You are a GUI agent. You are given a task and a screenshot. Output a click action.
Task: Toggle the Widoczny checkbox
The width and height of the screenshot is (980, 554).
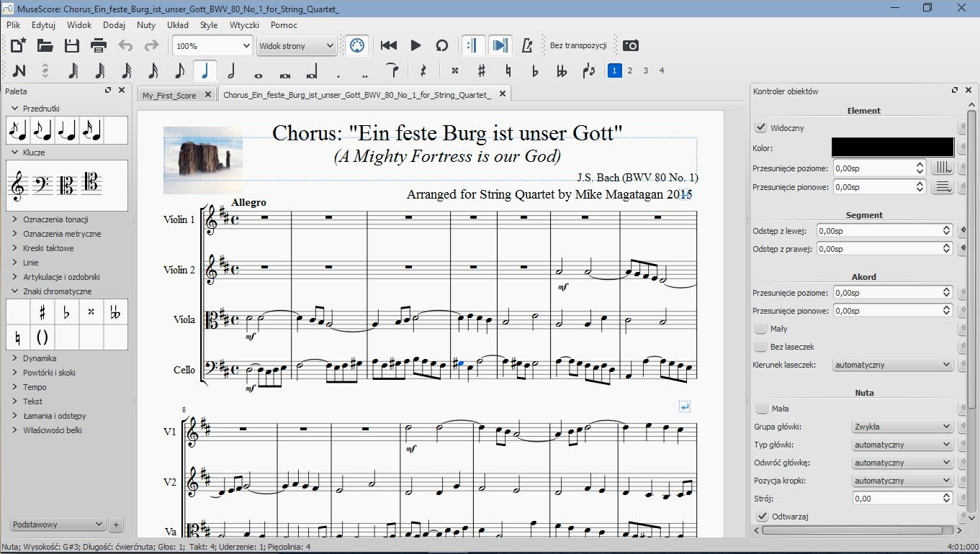pyautogui.click(x=760, y=127)
